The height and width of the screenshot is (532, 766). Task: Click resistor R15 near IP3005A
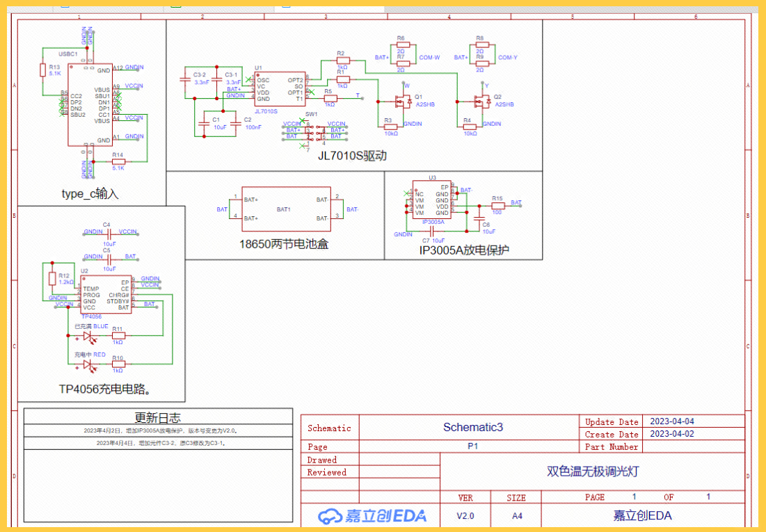coord(497,206)
